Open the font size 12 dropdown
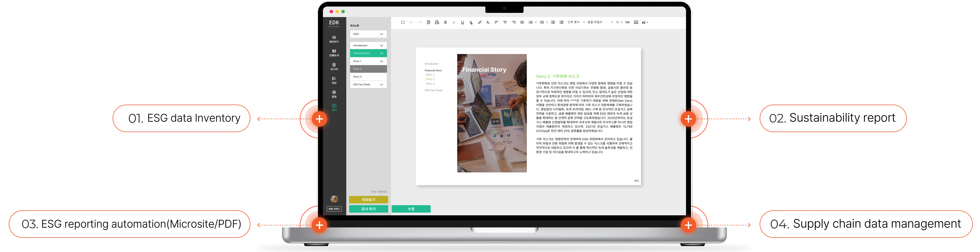Image resolution: width=980 pixels, height=252 pixels. (x=619, y=22)
